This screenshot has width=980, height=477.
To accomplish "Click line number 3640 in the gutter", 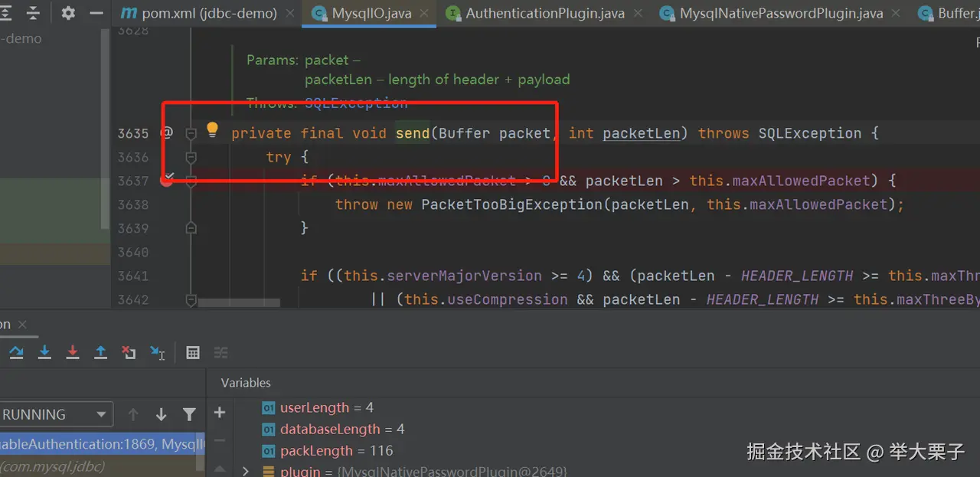I will pyautogui.click(x=133, y=252).
